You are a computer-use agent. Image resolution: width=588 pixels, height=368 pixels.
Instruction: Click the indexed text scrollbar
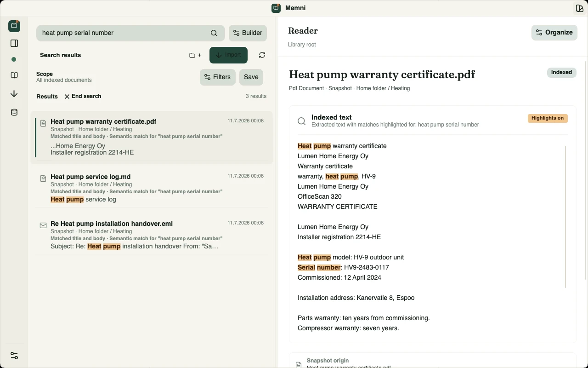pyautogui.click(x=565, y=217)
